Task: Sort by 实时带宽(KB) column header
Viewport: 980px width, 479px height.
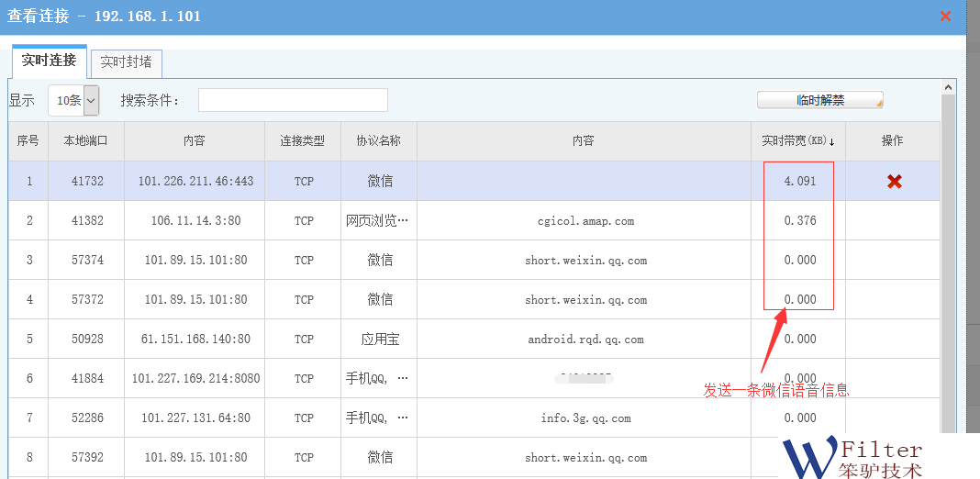Action: (798, 141)
